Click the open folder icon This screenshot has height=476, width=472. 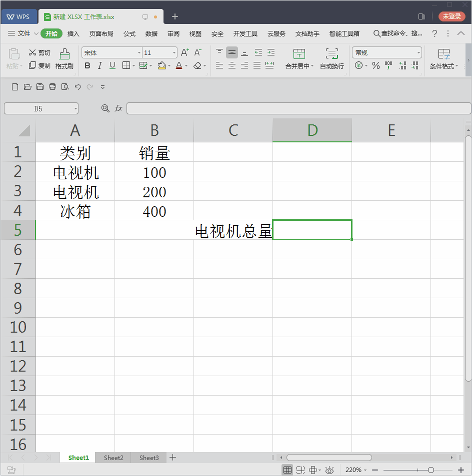(x=27, y=87)
